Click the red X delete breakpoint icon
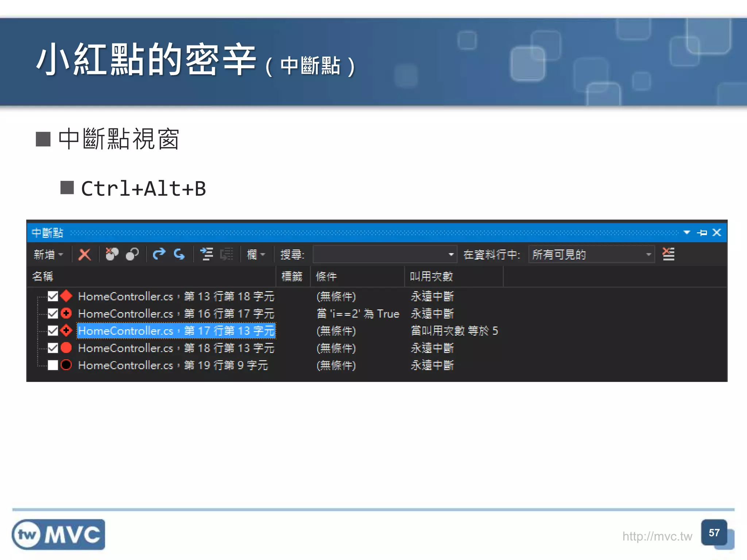747x560 pixels. [x=85, y=254]
